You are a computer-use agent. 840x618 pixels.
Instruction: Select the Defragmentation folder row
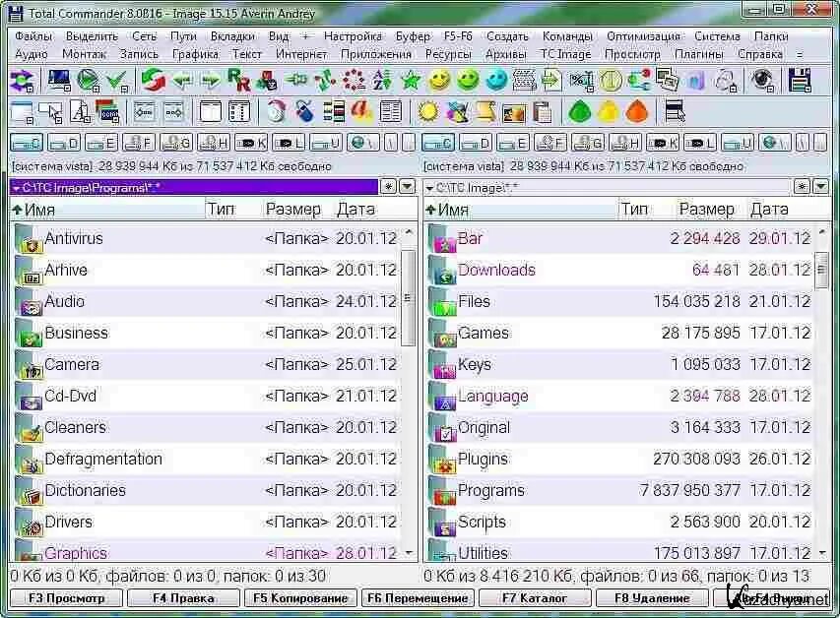tap(206, 459)
